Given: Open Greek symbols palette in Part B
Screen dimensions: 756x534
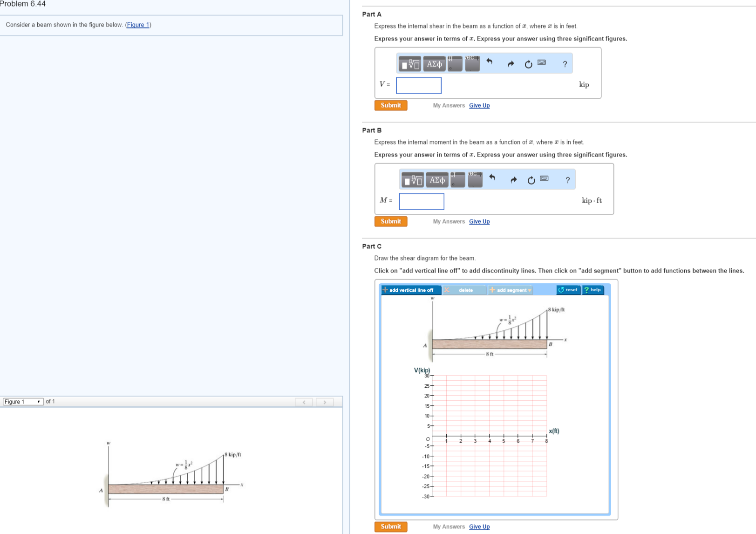Looking at the screenshot, I should coord(437,180).
